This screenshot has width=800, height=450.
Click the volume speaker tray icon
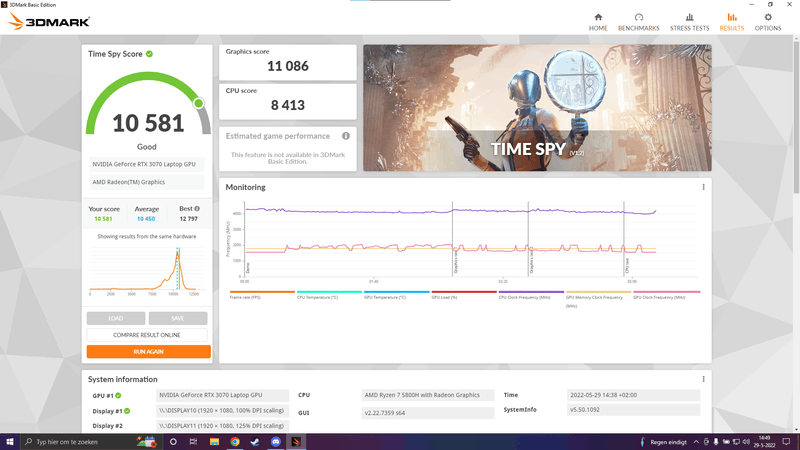[746, 442]
